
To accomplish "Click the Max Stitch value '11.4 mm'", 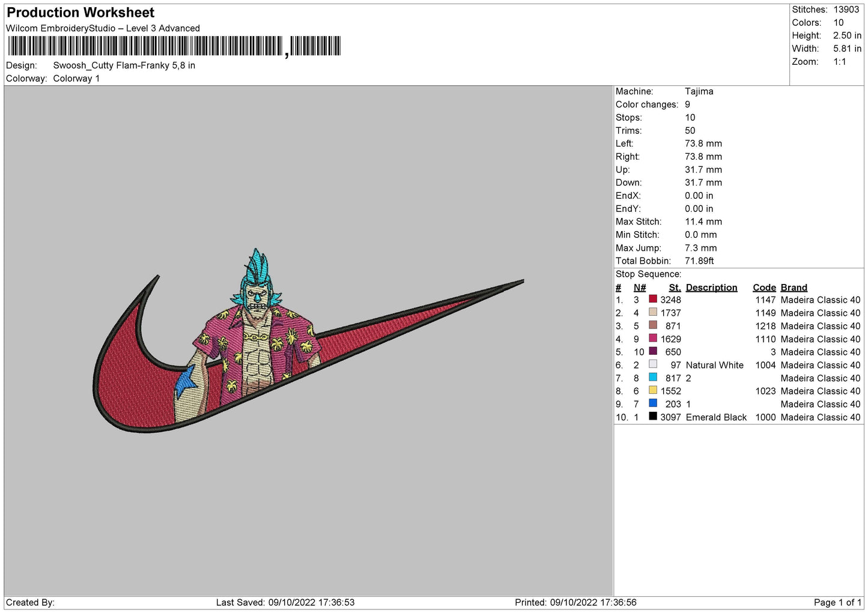I will 703,222.
